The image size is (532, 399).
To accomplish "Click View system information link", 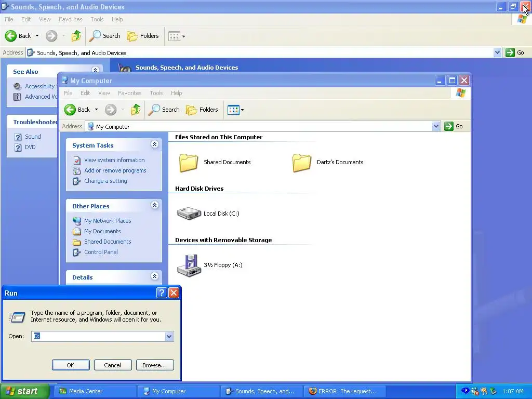I will point(114,160).
